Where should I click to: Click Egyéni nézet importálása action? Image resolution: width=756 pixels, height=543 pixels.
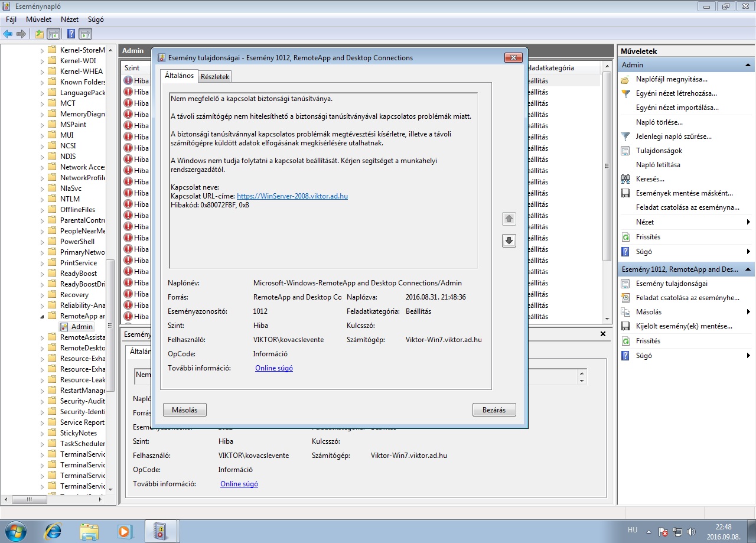pos(677,108)
